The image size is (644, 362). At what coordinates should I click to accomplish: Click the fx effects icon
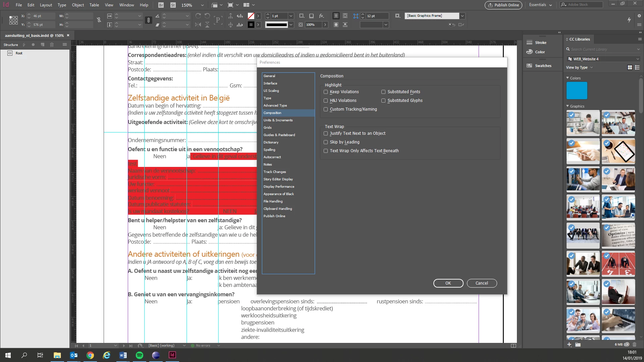click(321, 16)
